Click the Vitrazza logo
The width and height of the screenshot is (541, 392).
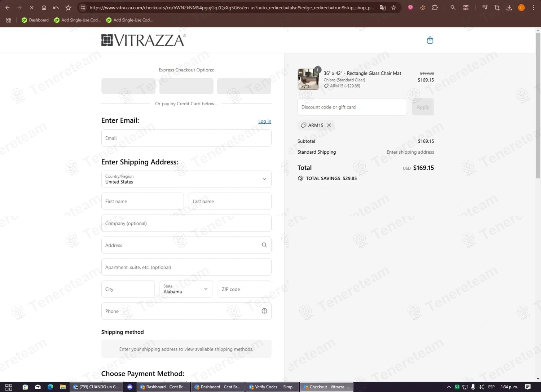tap(144, 40)
